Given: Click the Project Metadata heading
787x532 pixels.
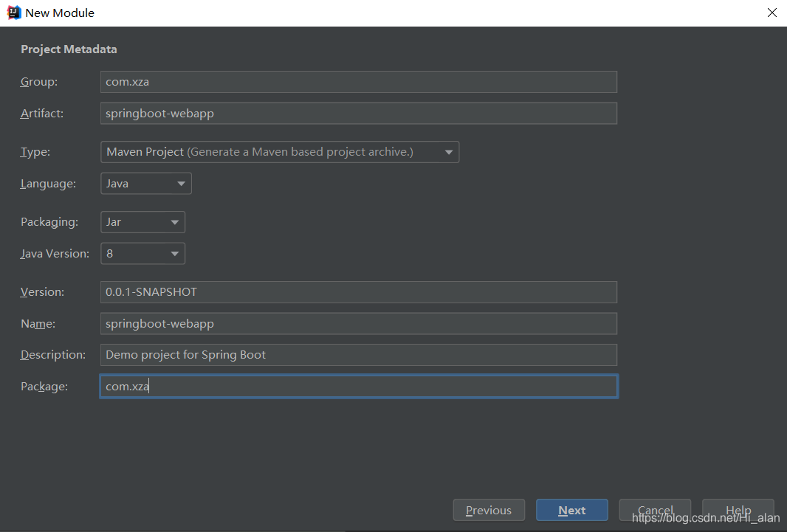Looking at the screenshot, I should pyautogui.click(x=69, y=49).
